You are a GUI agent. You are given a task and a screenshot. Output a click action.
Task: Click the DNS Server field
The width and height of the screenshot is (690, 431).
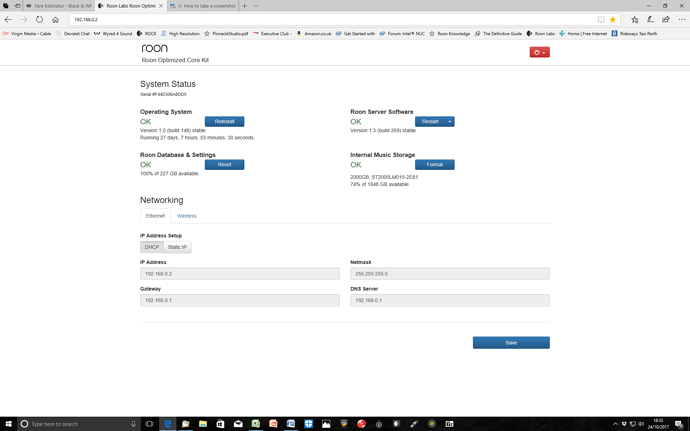coord(450,300)
